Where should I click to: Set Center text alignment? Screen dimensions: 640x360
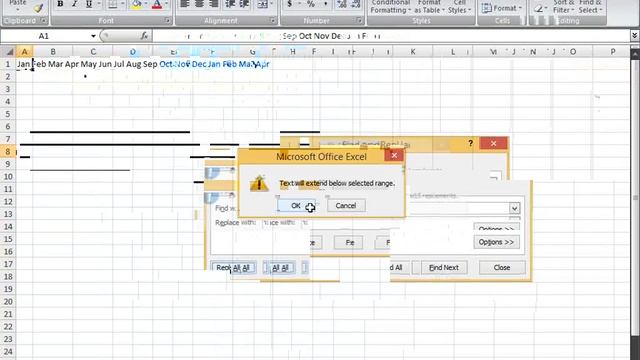click(x=199, y=4)
